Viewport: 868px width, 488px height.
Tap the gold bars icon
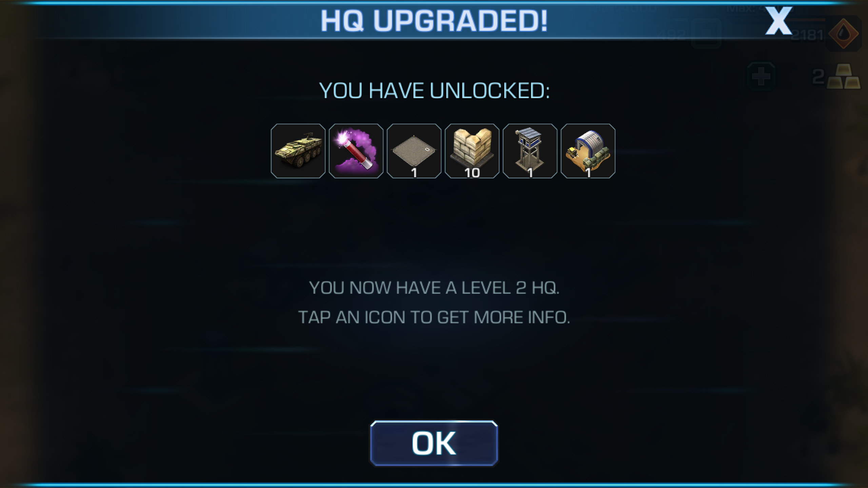click(x=844, y=77)
